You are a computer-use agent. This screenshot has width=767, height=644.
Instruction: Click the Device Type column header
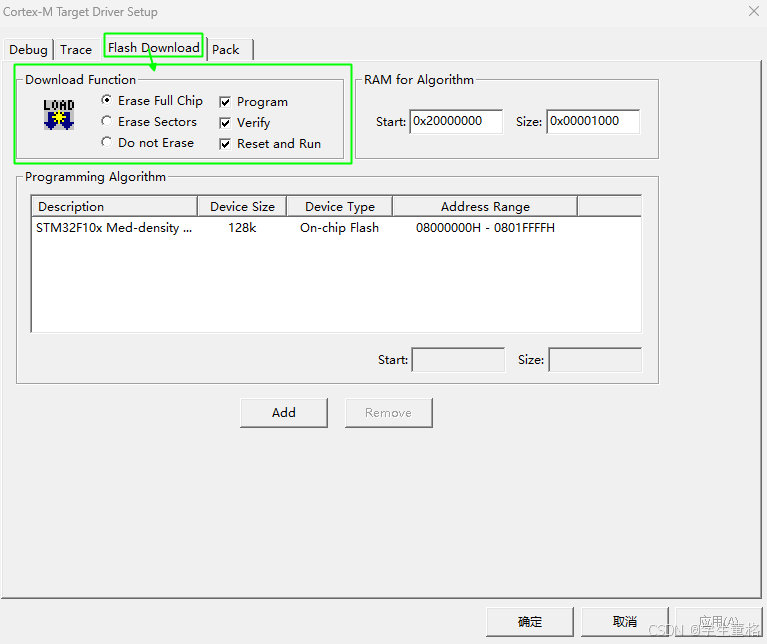pos(339,206)
